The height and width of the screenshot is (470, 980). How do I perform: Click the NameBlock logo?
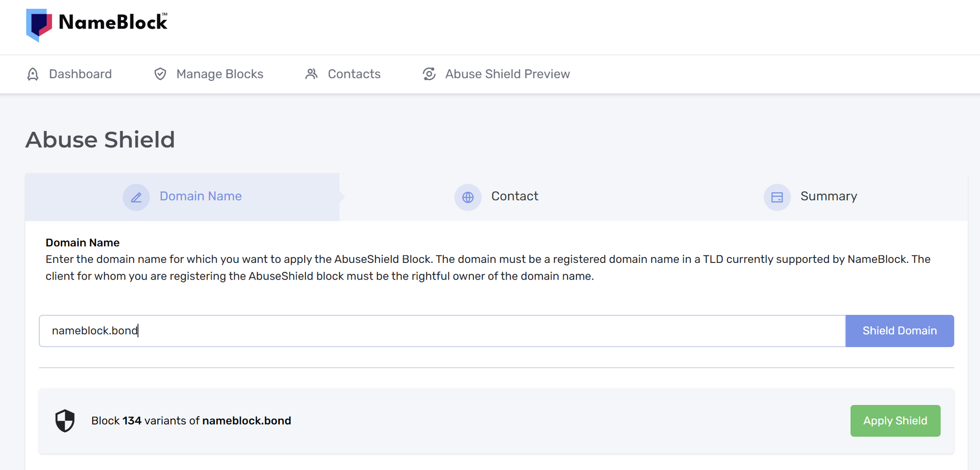(97, 24)
